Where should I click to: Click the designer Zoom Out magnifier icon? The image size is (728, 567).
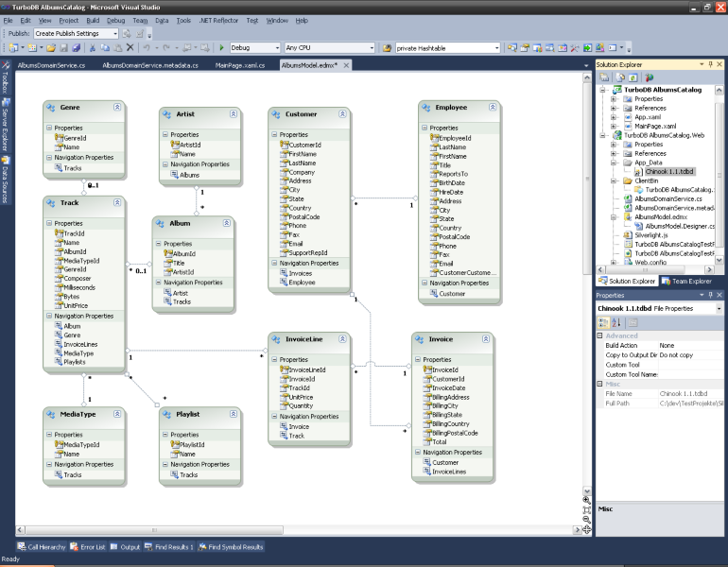coord(587,520)
